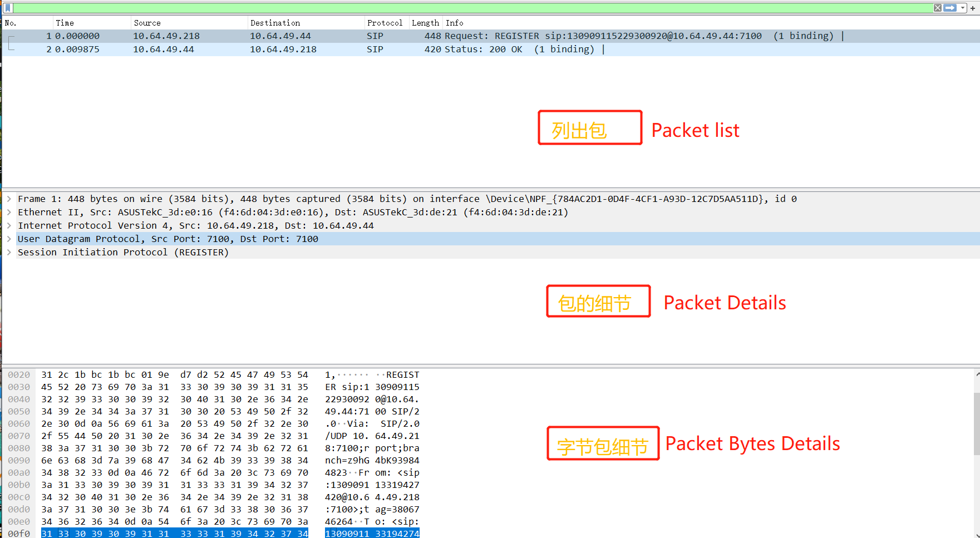Sort packets by the Source column header
Image resolution: width=980 pixels, height=538 pixels.
click(189, 23)
